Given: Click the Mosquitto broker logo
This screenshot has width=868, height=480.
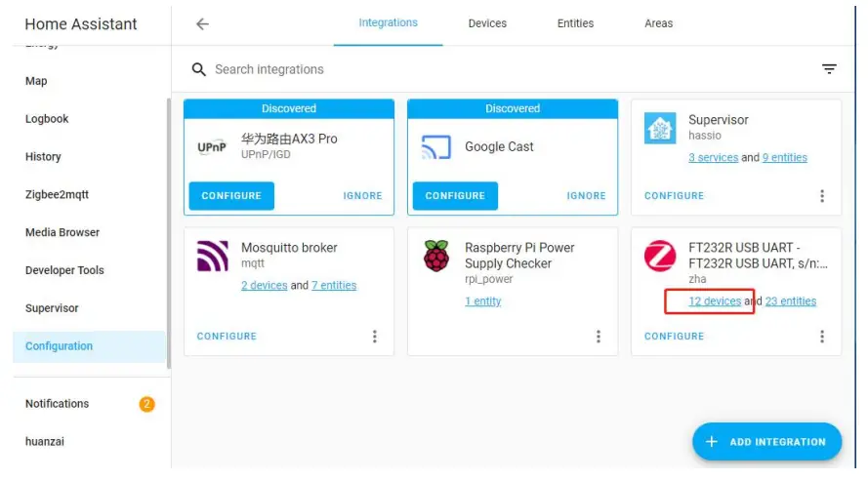Looking at the screenshot, I should coord(213,256).
